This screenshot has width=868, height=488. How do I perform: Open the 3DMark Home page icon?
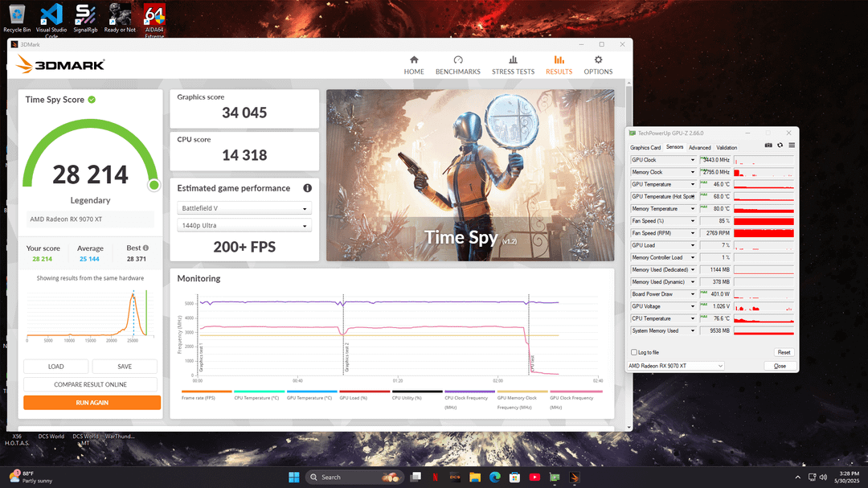pos(414,59)
